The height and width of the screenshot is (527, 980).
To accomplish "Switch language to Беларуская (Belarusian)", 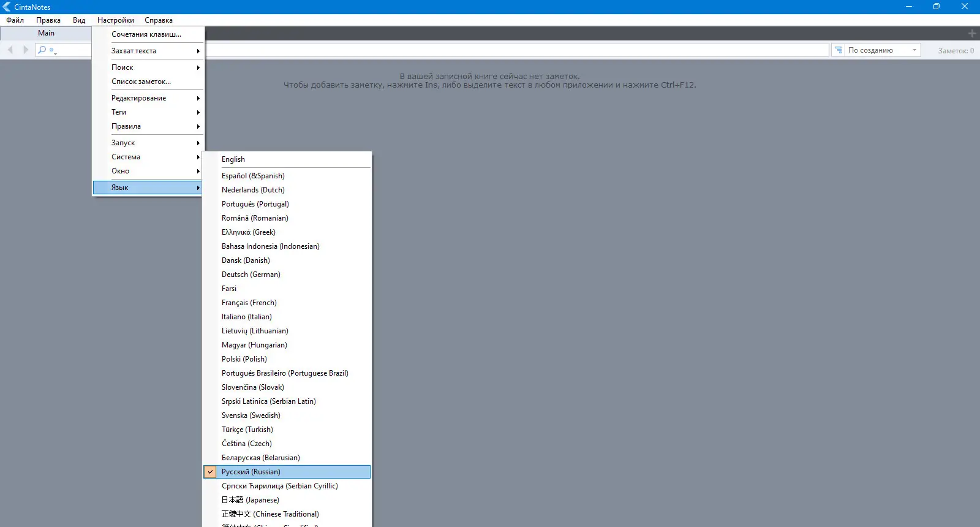I will [287, 458].
